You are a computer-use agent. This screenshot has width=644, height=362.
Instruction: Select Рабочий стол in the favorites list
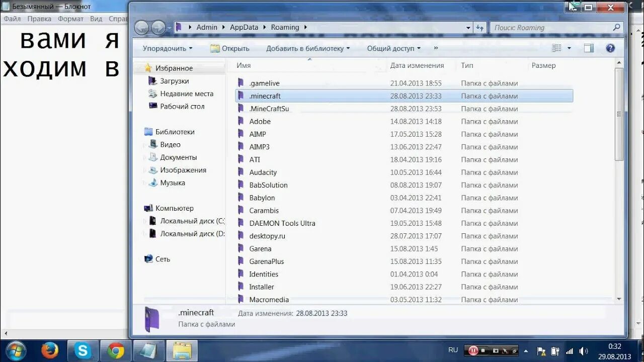pos(182,106)
